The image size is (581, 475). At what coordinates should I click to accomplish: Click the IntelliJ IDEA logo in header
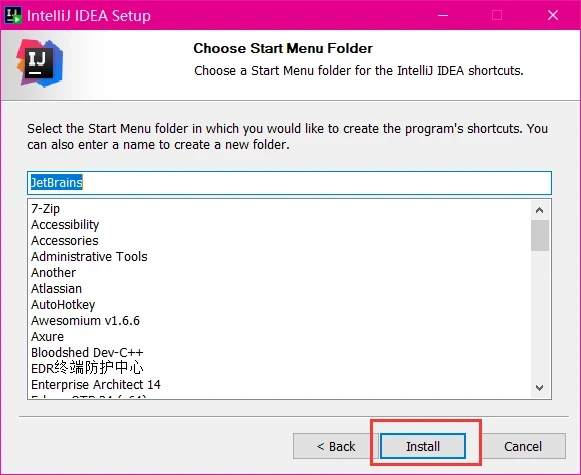[x=40, y=63]
